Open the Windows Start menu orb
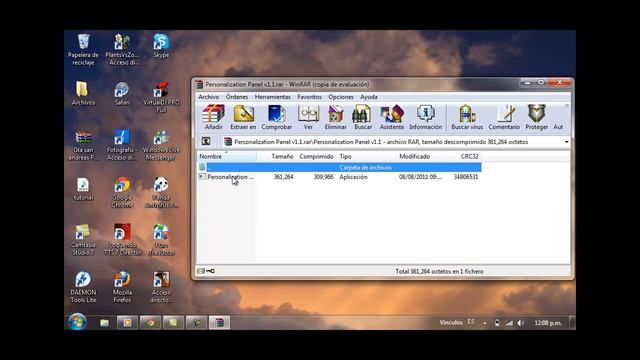Image resolution: width=640 pixels, height=360 pixels. [x=77, y=322]
